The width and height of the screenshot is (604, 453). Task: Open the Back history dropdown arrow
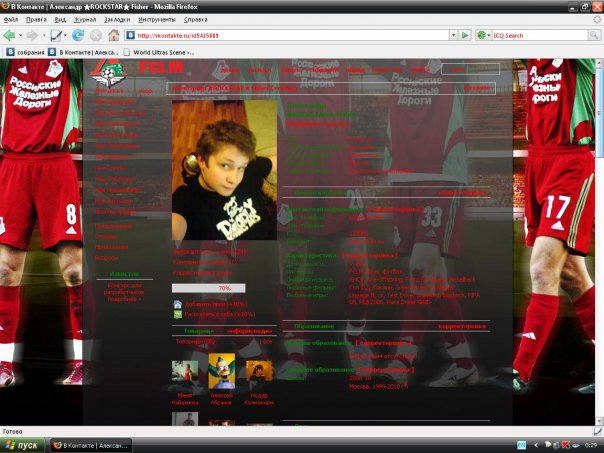coord(20,35)
